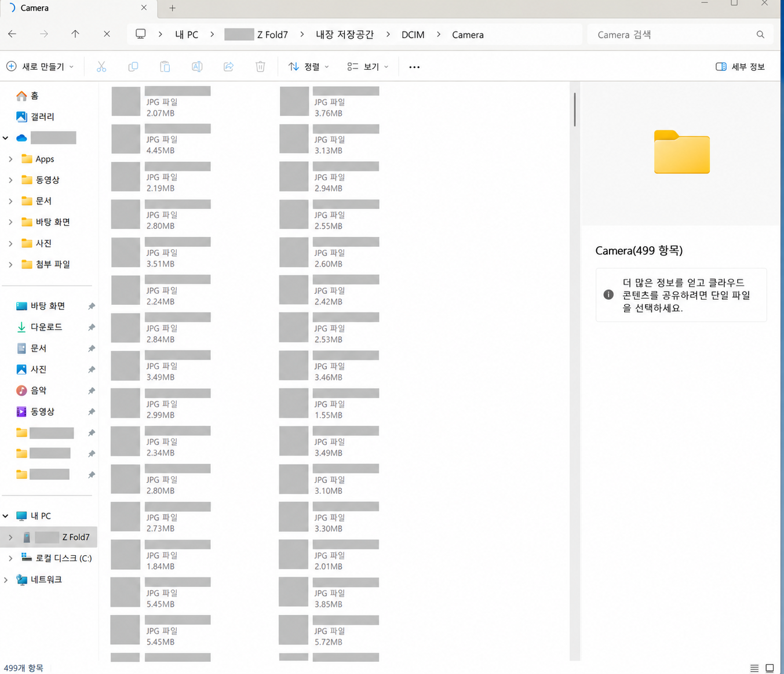The height and width of the screenshot is (674, 784).
Task: Select the 1.55MB JPG file
Action: pyautogui.click(x=329, y=404)
